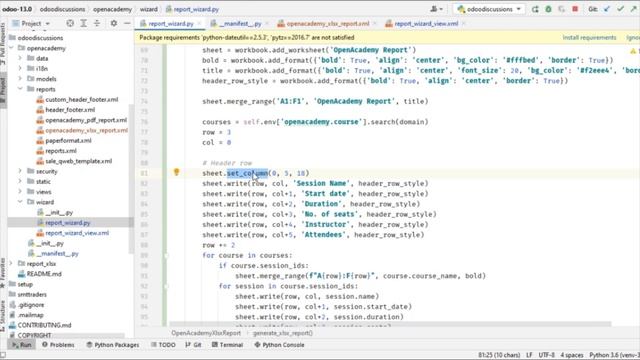This screenshot has height=360, width=640.
Task: Collapse the reports folder
Action: pos(20,89)
